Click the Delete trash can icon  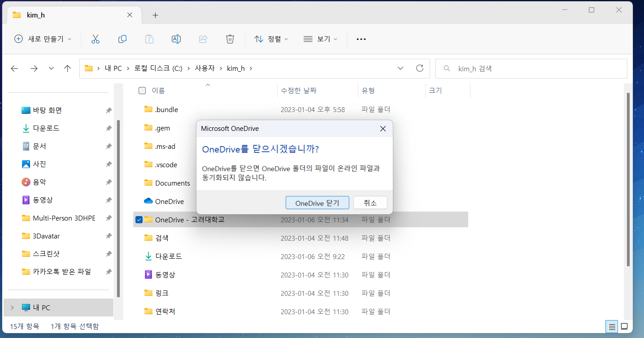pos(230,39)
